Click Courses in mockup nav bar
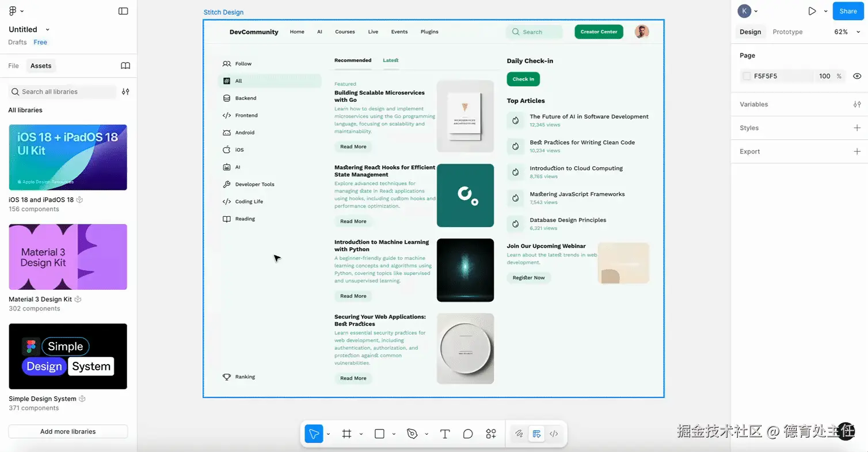868x452 pixels. point(345,32)
